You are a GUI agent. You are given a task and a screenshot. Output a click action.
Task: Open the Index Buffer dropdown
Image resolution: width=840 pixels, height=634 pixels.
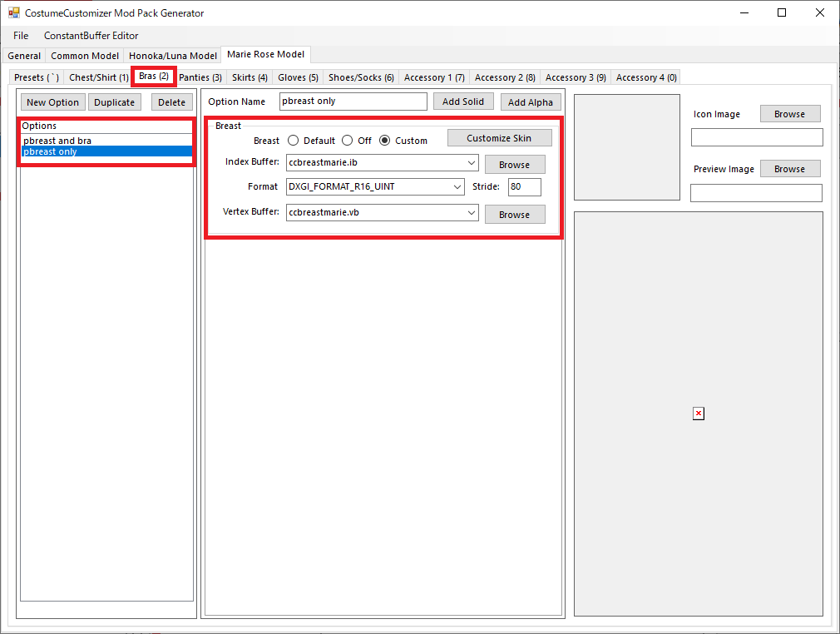472,162
